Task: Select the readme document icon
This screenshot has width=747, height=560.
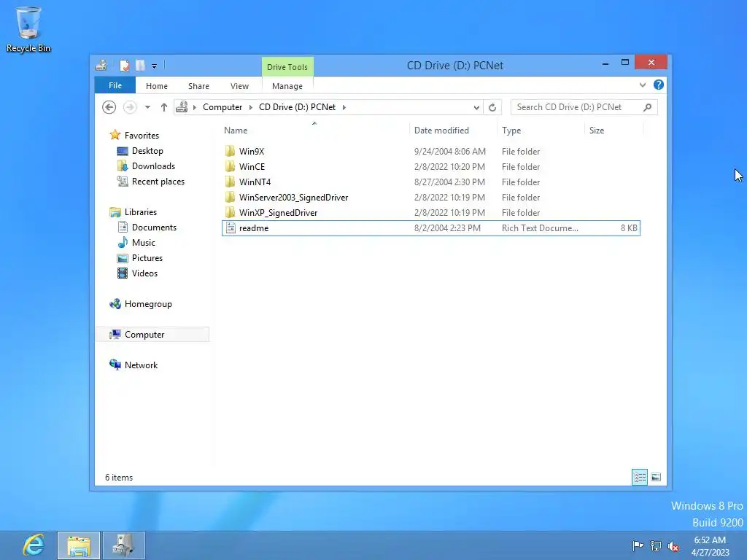Action: pyautogui.click(x=231, y=227)
